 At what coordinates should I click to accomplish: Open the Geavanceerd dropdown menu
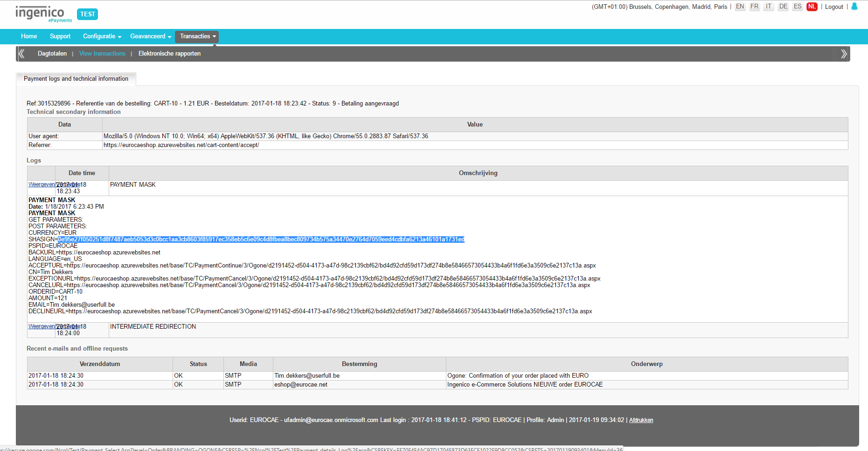point(151,36)
